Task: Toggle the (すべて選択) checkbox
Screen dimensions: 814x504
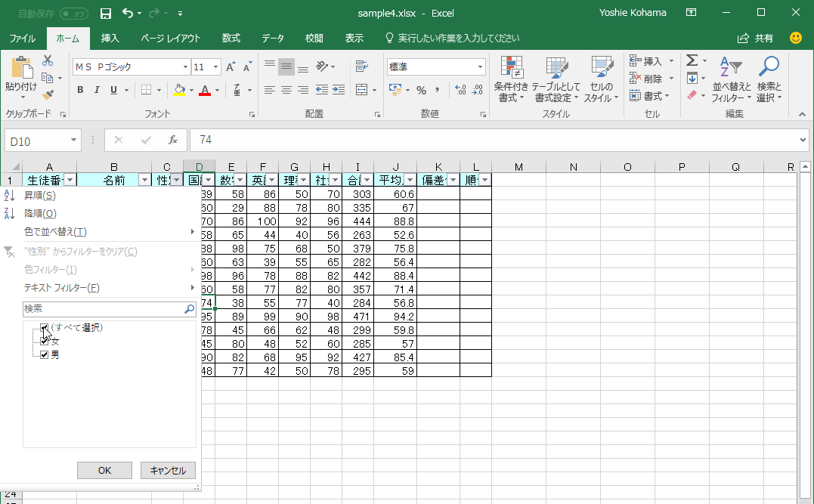Action: point(45,328)
